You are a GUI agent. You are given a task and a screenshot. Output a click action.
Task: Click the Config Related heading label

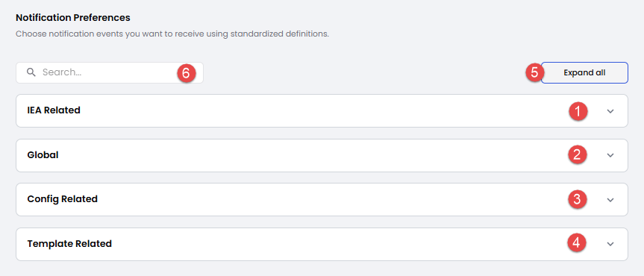63,199
